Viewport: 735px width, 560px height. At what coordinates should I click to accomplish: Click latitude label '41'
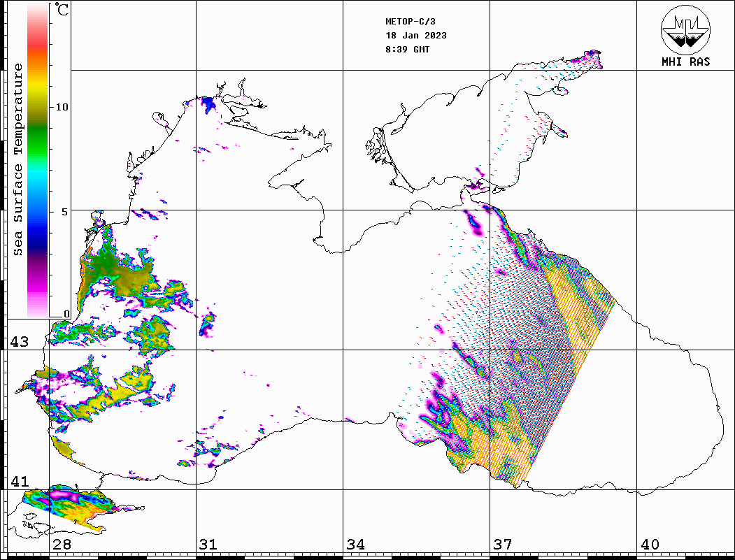tap(19, 481)
